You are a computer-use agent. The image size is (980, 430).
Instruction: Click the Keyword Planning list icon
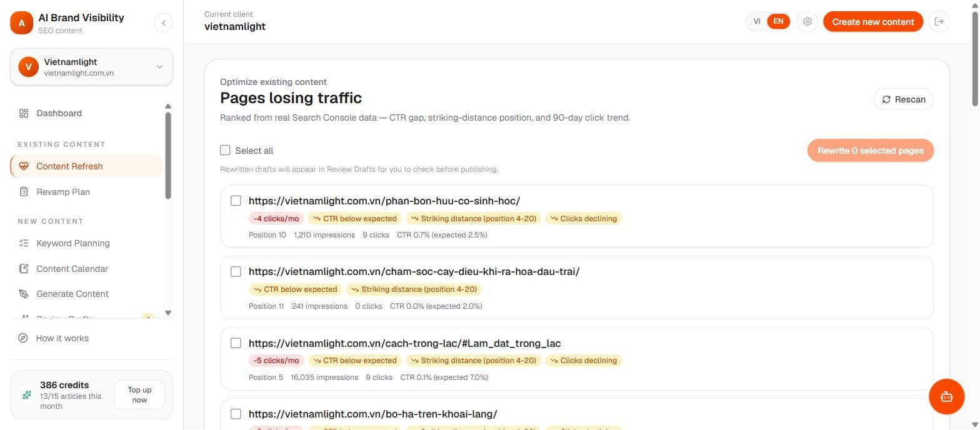point(24,243)
